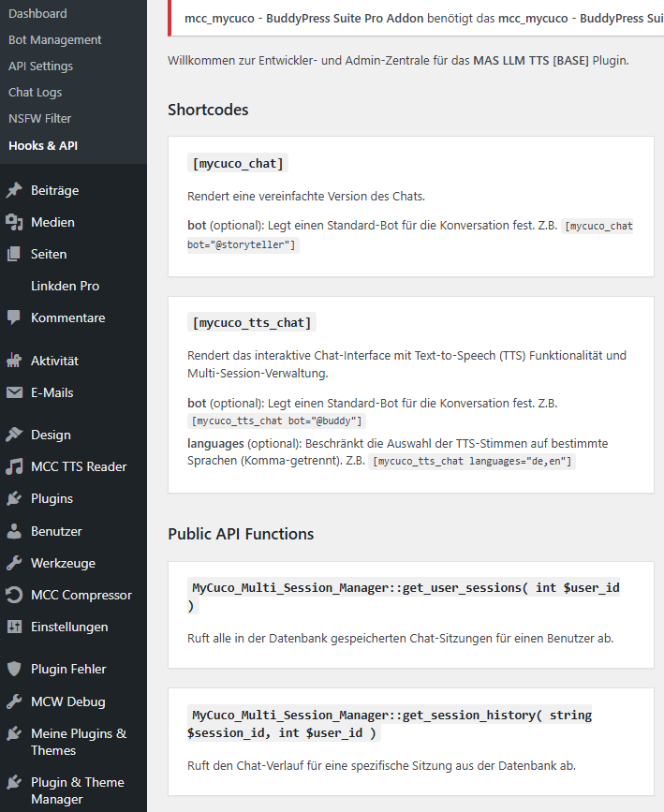Click the get_user_sessions function signature
Screen dimensions: 664x812
404,596
